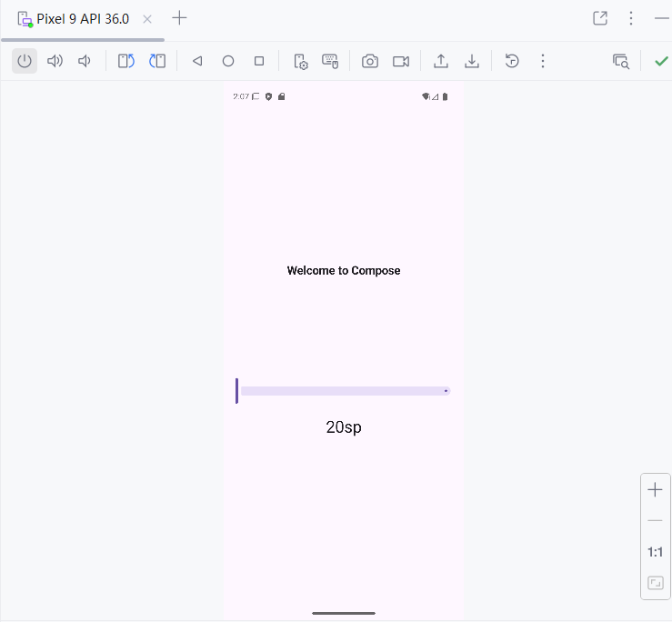Screen dimensions: 672x622
Task: Close the Pixel 9 API 36.0 tab
Action: point(147,19)
